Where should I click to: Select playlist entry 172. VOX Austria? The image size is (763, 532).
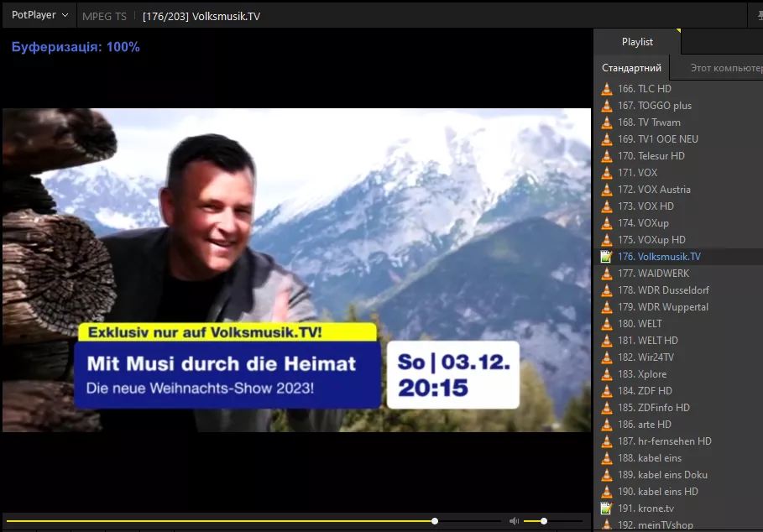coord(678,189)
